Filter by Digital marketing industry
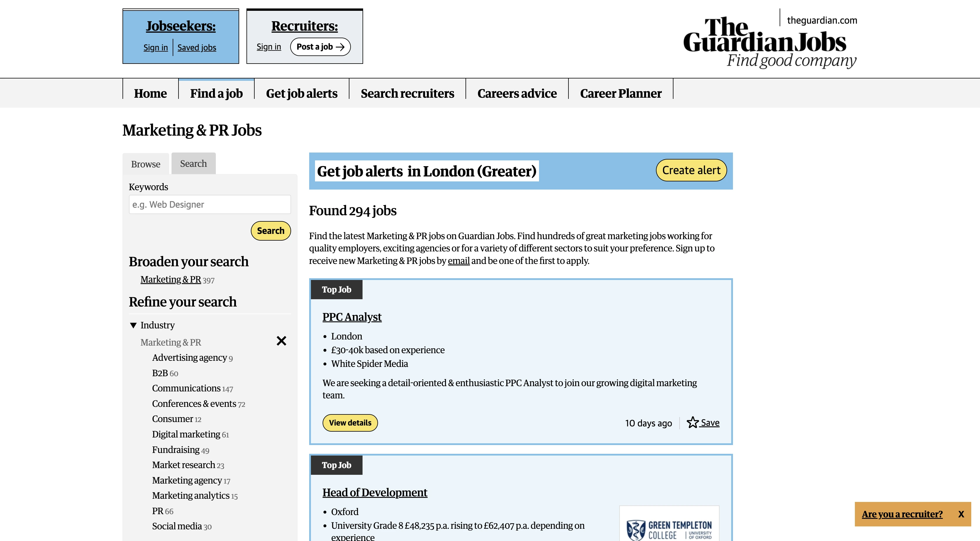Screen dimensions: 980x541 tap(186, 434)
